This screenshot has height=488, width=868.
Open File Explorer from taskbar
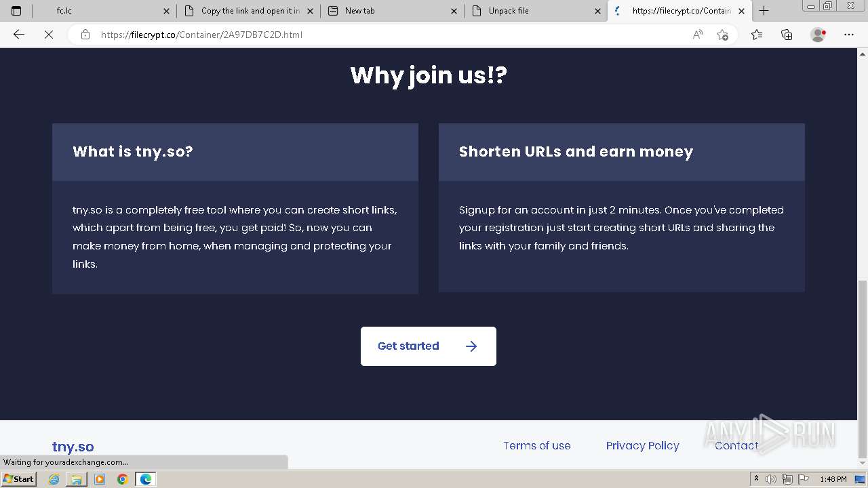pyautogui.click(x=77, y=479)
